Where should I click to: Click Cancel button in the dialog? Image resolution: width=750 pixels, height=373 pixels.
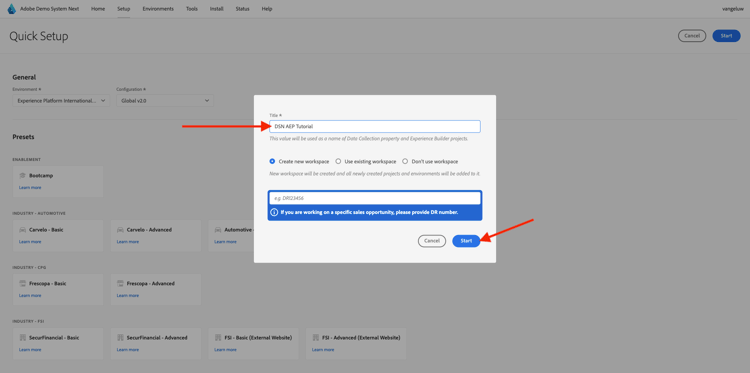point(432,241)
